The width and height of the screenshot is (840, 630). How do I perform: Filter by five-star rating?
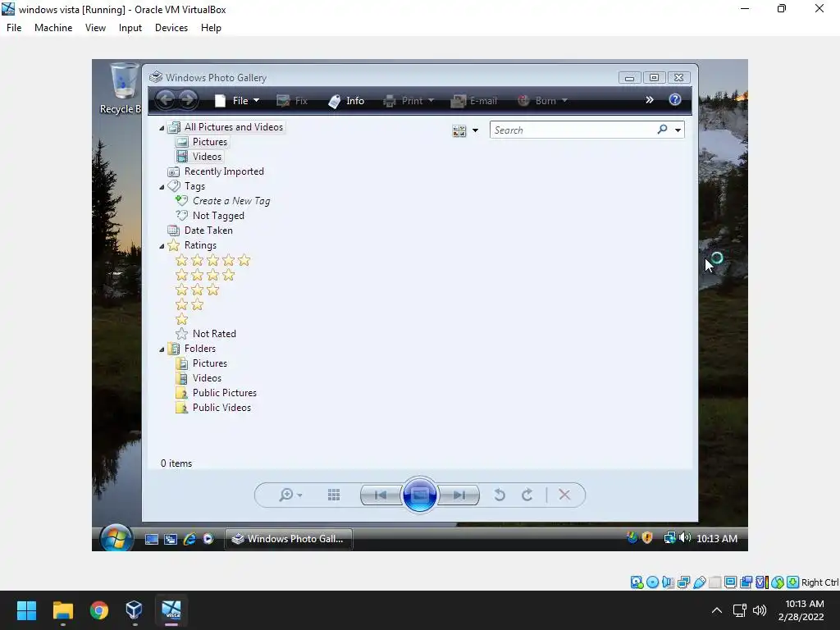click(213, 260)
